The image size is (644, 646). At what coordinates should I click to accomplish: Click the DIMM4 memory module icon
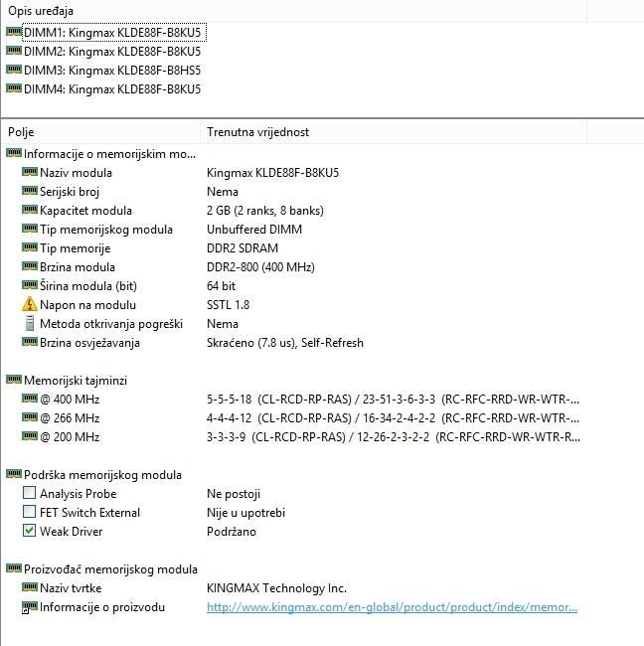pos(14,88)
